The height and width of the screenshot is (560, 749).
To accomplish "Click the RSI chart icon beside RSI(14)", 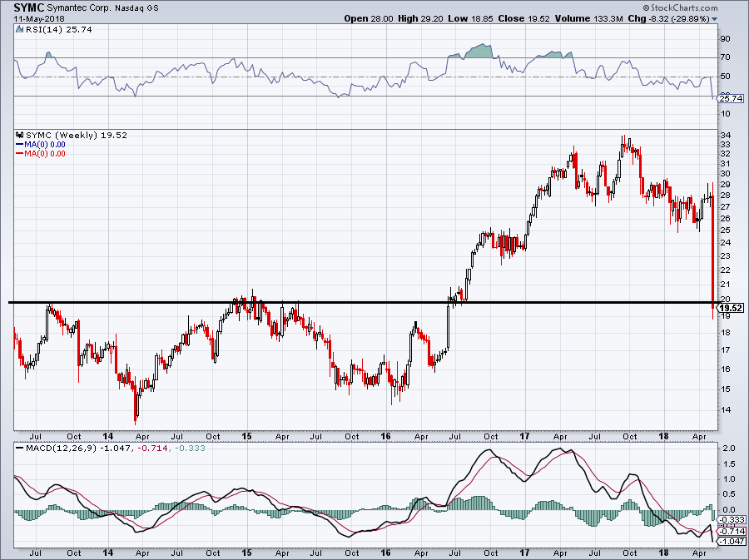I will point(19,30).
